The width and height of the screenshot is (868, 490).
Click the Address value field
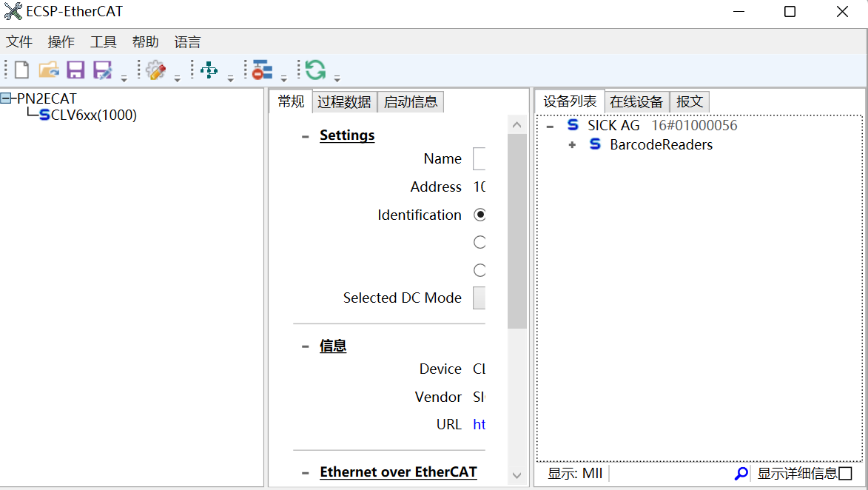click(x=480, y=187)
